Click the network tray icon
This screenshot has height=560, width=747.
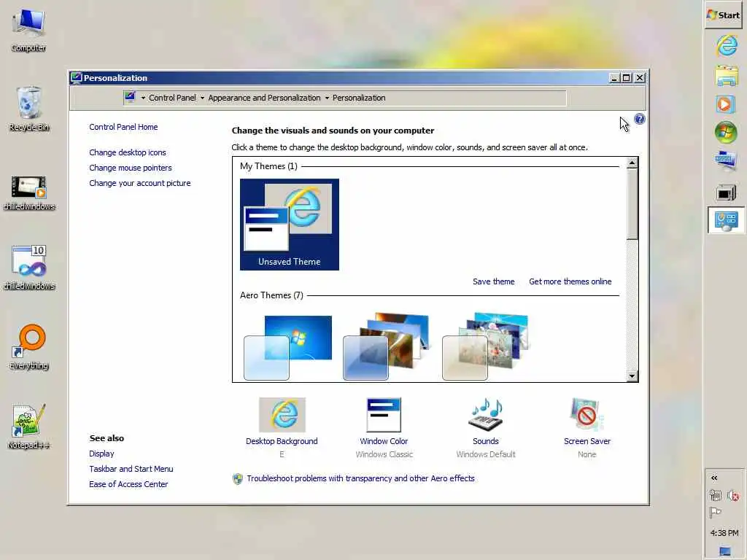click(715, 496)
